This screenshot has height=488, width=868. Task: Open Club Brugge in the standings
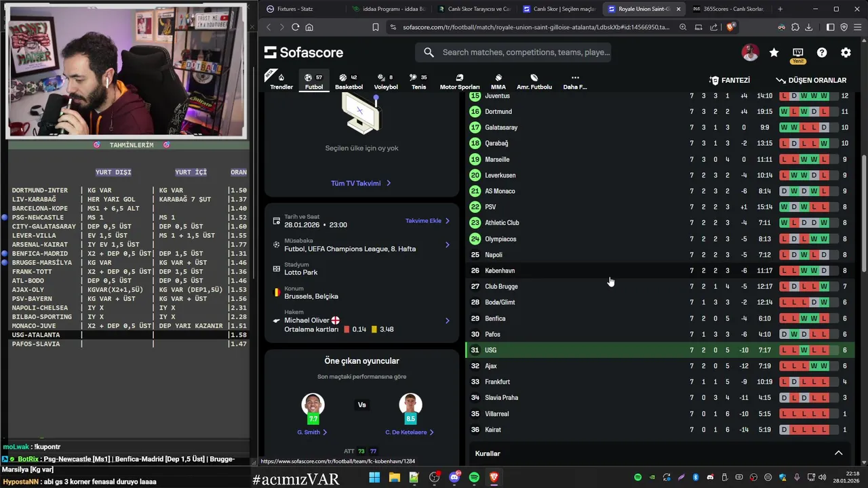pos(659,287)
